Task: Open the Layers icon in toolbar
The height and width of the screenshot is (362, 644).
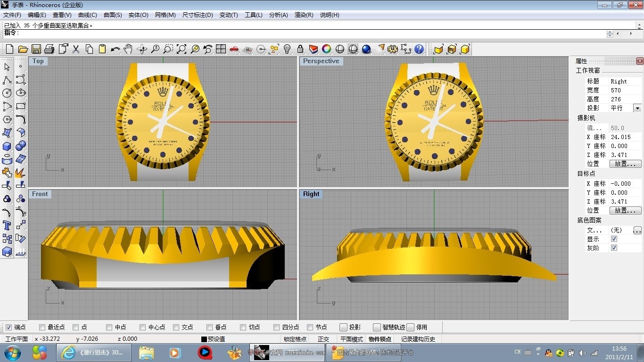Action: (x=314, y=49)
